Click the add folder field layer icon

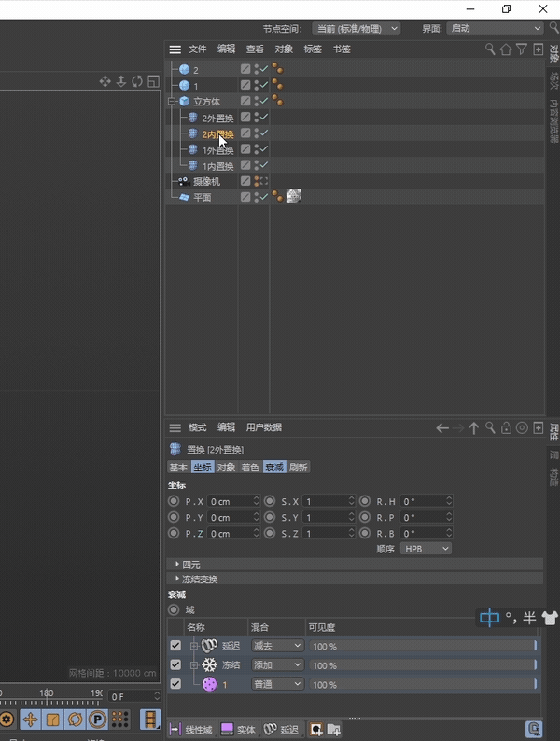[333, 729]
